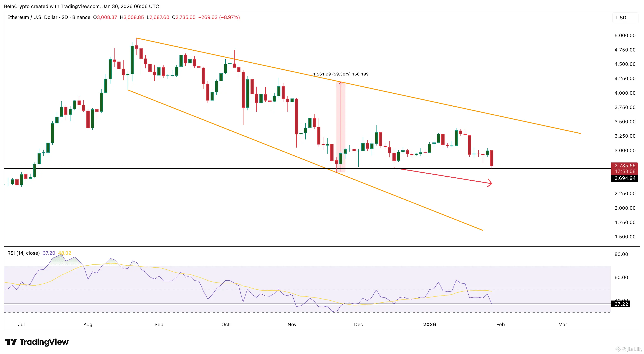Screen dimensions: 644x354
Task: Click the Feb label on time axis
Action: click(500, 325)
